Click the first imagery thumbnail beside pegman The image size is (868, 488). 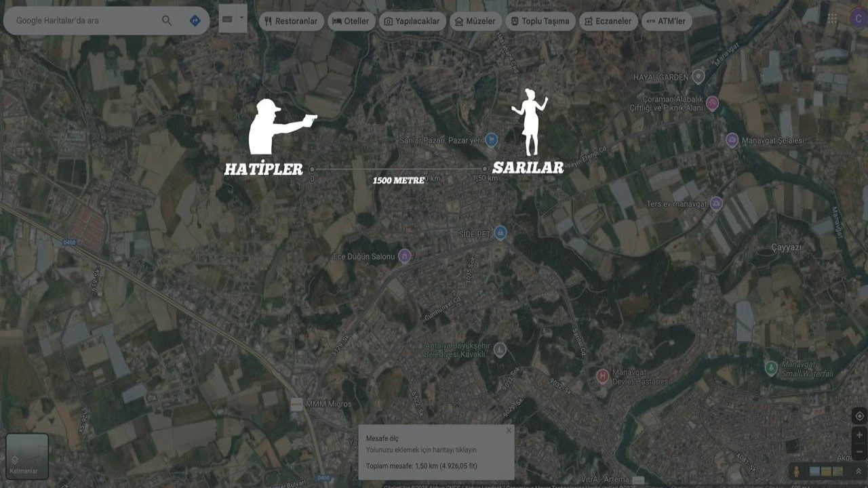(816, 471)
